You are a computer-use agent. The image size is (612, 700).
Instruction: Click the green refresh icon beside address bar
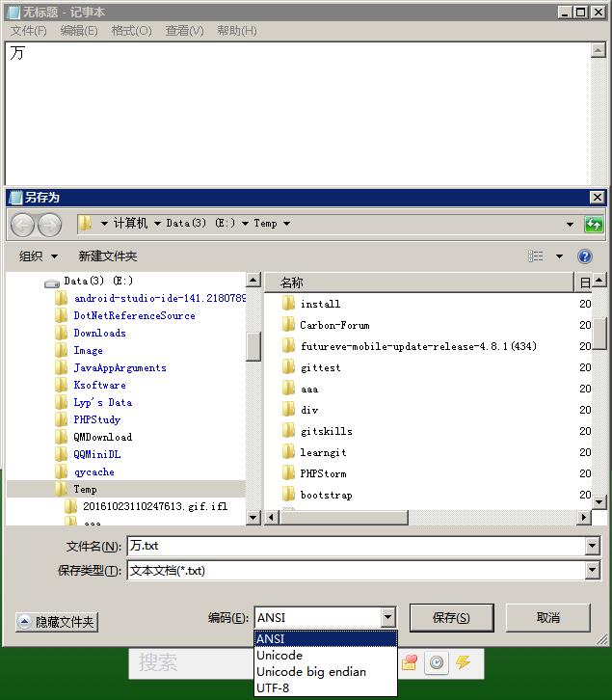(594, 224)
